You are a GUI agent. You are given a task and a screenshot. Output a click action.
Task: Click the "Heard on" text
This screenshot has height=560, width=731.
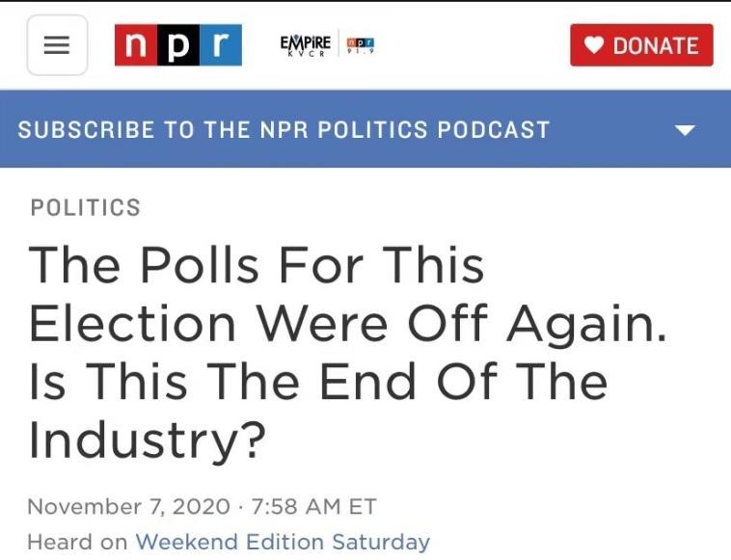[77, 542]
